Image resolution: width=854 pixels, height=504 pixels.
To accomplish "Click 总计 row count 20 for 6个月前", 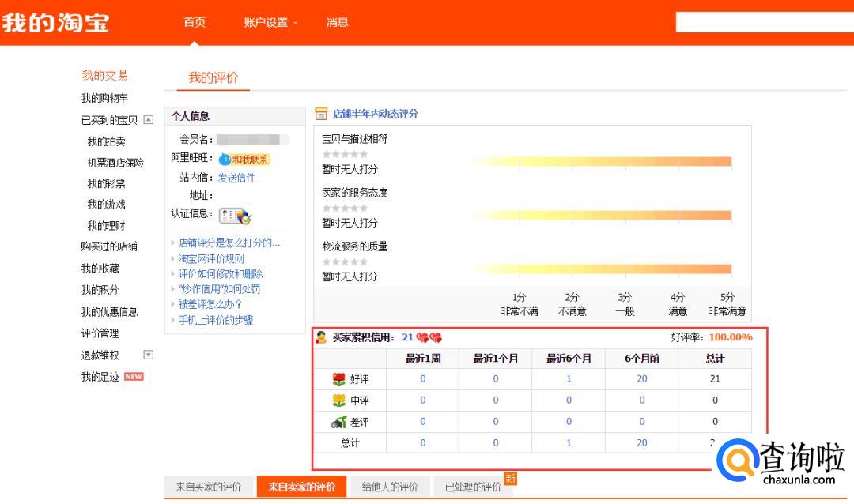I will pos(642,443).
